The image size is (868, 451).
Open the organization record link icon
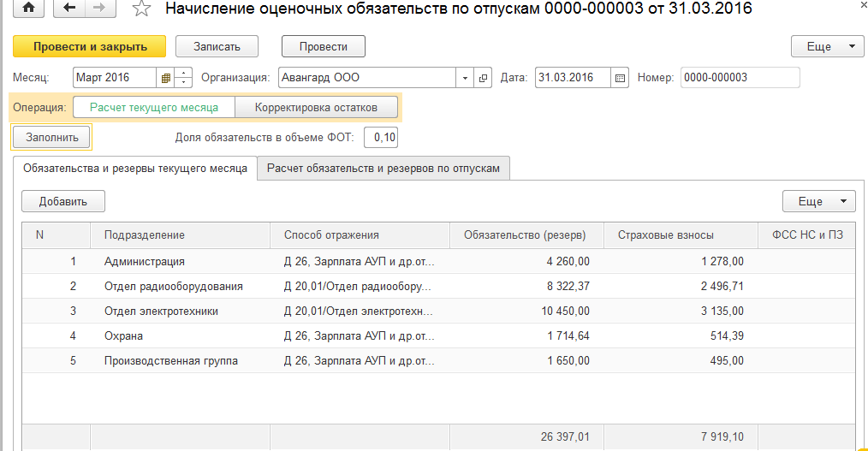pyautogui.click(x=484, y=78)
